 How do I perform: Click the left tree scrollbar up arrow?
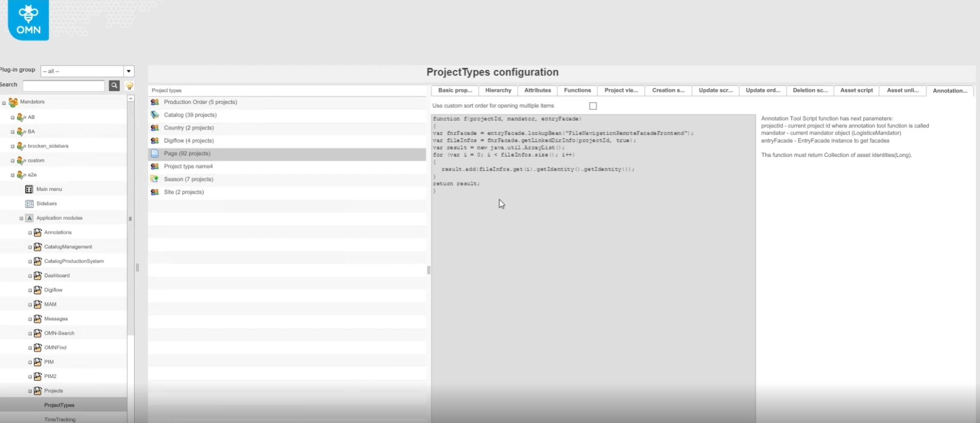pyautogui.click(x=130, y=98)
